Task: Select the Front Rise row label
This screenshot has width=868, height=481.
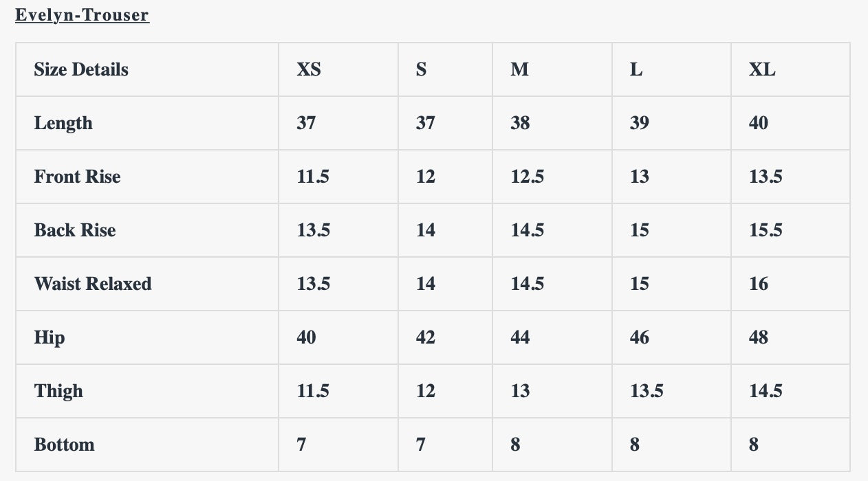Action: point(77,177)
